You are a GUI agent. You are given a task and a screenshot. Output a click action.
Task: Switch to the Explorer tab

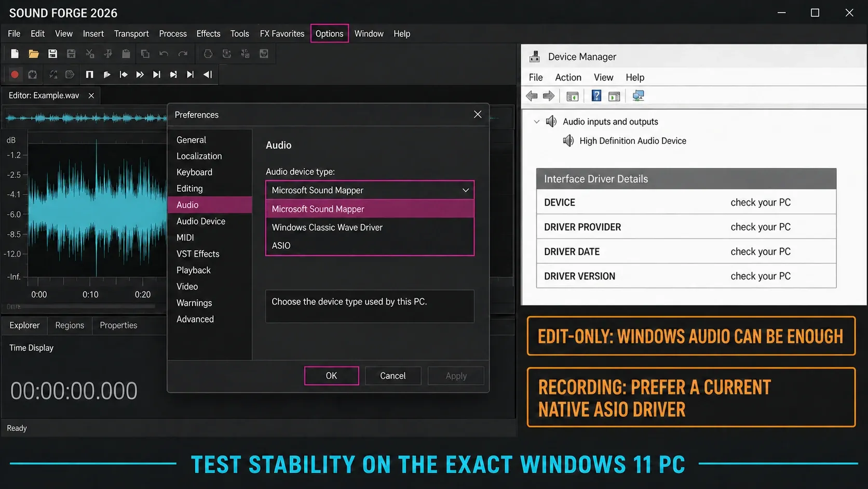[x=24, y=325]
